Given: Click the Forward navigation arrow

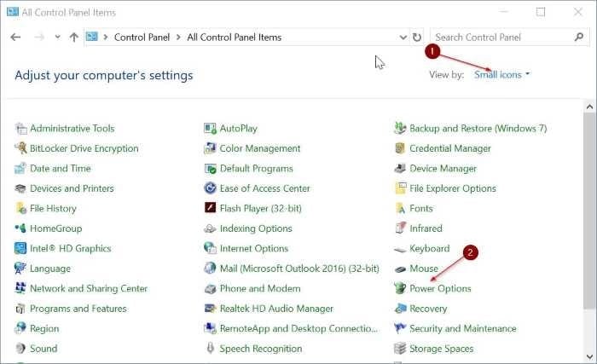Looking at the screenshot, I should pos(39,38).
